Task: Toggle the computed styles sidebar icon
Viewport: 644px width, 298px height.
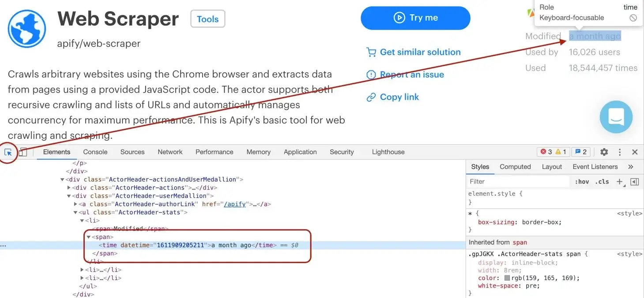Action: click(635, 182)
